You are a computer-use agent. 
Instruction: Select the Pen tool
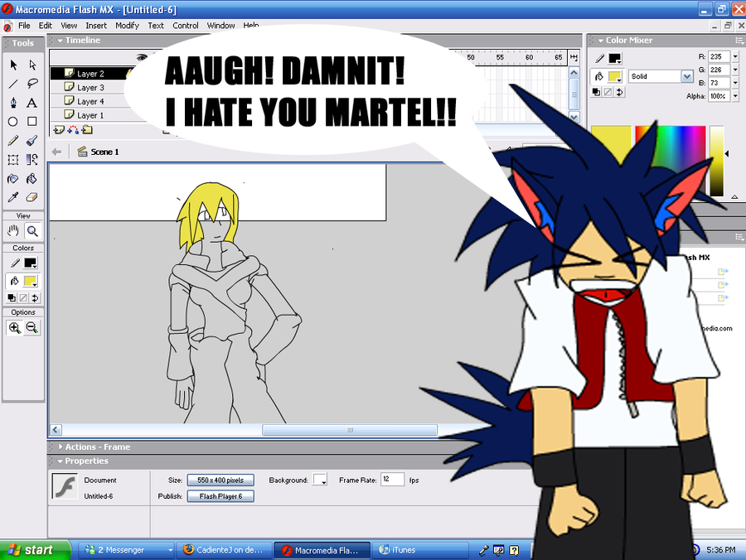point(13,103)
